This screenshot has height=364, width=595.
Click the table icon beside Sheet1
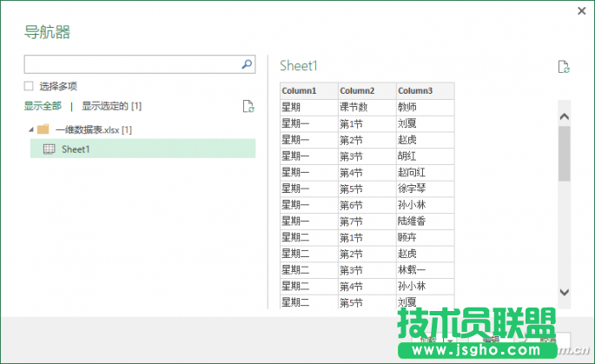click(x=50, y=149)
